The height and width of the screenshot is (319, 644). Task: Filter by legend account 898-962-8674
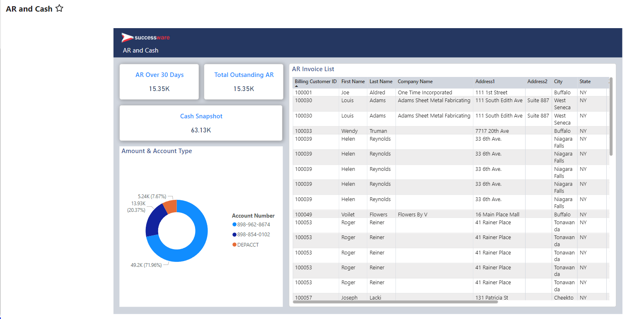pyautogui.click(x=251, y=224)
